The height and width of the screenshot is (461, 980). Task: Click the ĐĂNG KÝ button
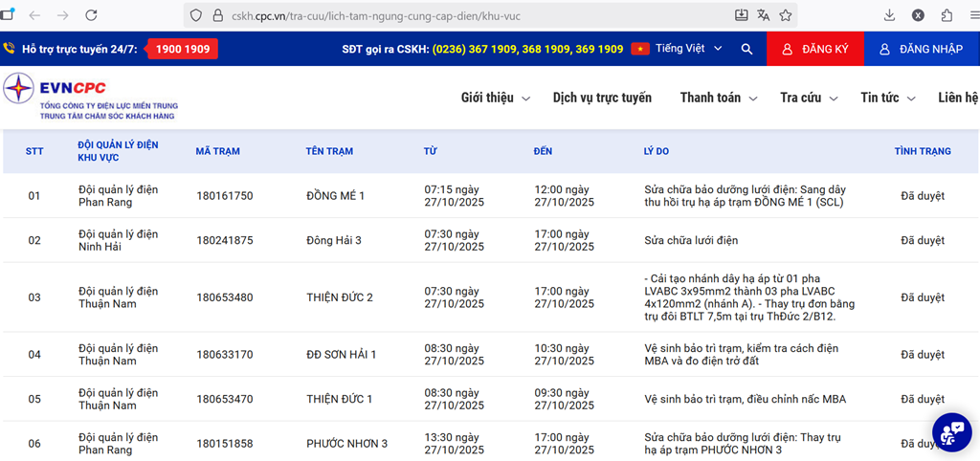point(815,49)
